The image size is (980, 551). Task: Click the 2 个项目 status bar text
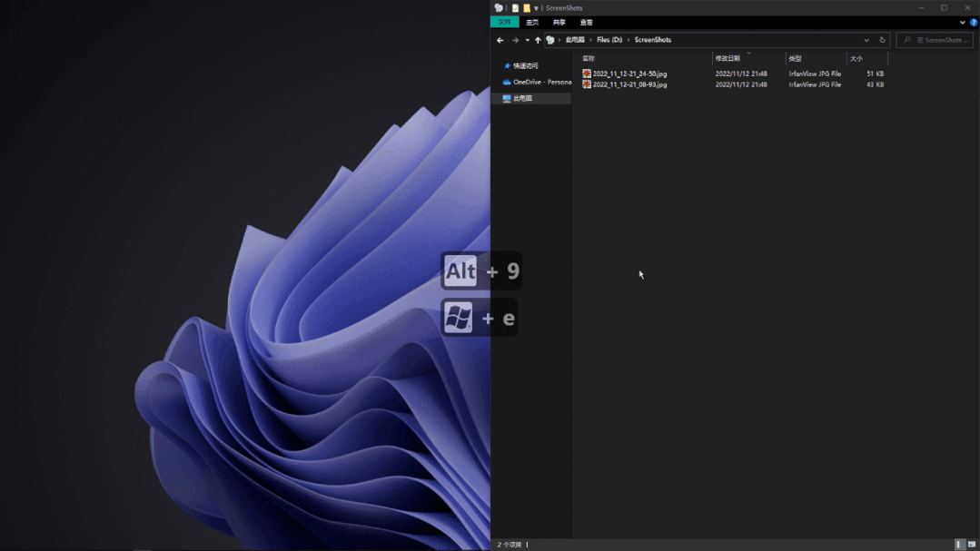coord(509,545)
